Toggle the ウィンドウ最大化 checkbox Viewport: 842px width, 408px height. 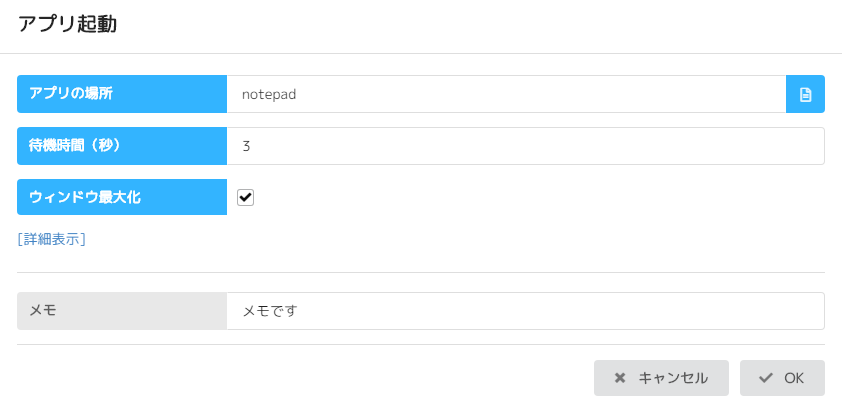(x=245, y=198)
